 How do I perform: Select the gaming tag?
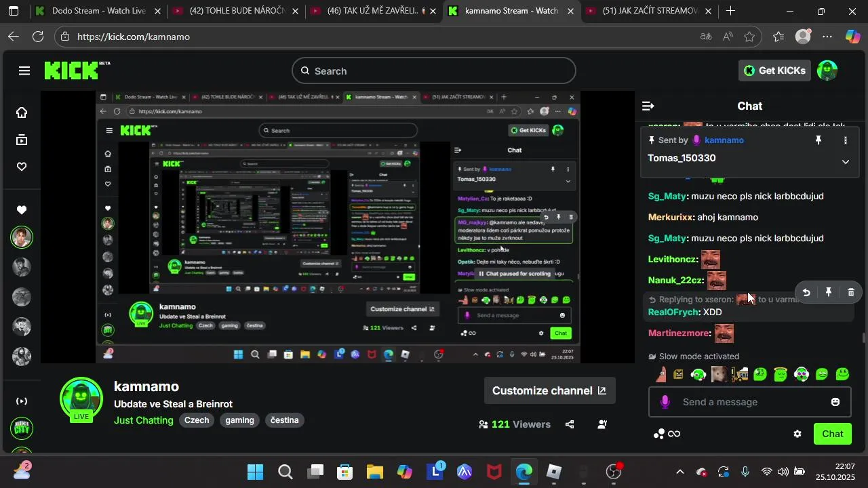[x=240, y=420]
